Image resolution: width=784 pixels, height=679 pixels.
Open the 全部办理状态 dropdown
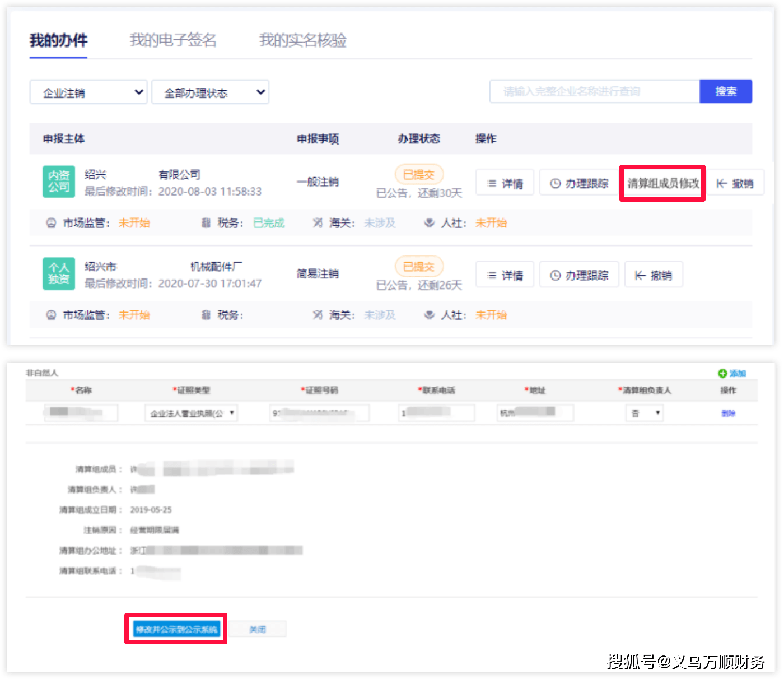coord(210,92)
